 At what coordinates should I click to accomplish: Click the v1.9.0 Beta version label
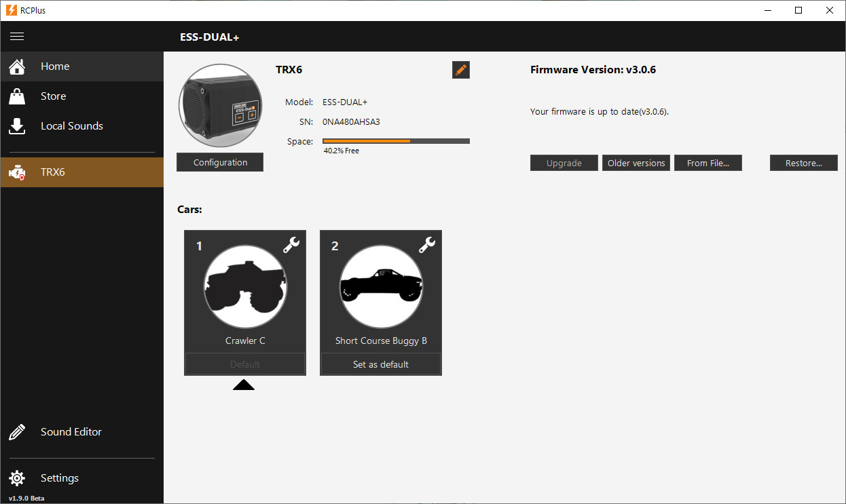tap(26, 499)
